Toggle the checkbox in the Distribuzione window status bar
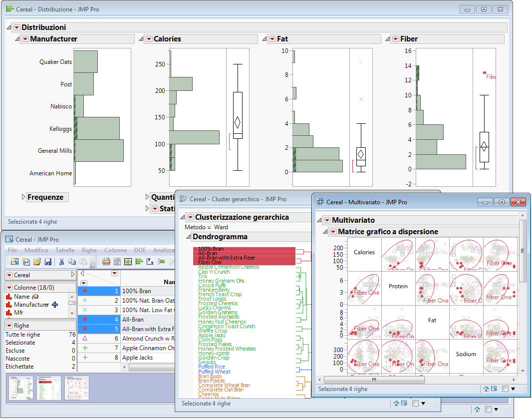The width and height of the screenshot is (532, 419). click(x=488, y=410)
